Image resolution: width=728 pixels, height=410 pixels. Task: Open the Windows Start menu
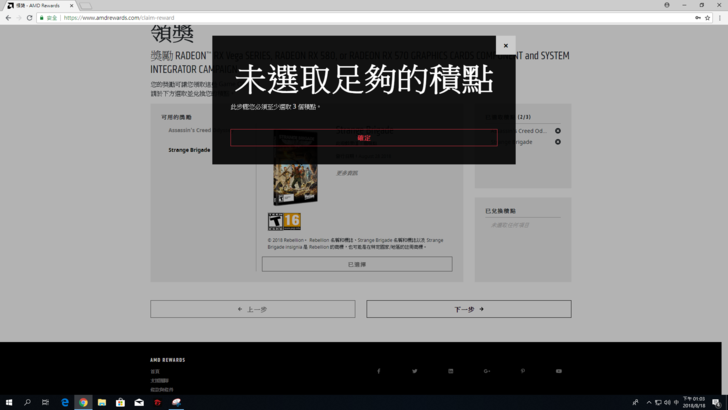tap(9, 403)
